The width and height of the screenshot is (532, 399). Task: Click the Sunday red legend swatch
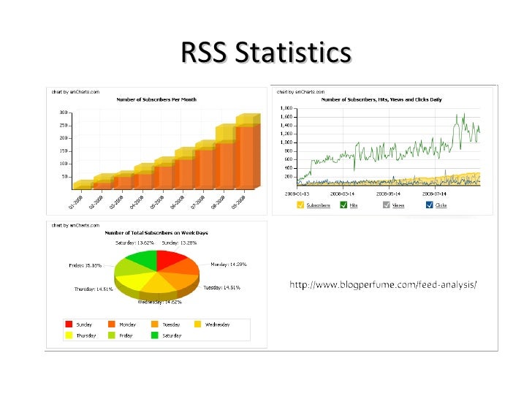coord(69,324)
